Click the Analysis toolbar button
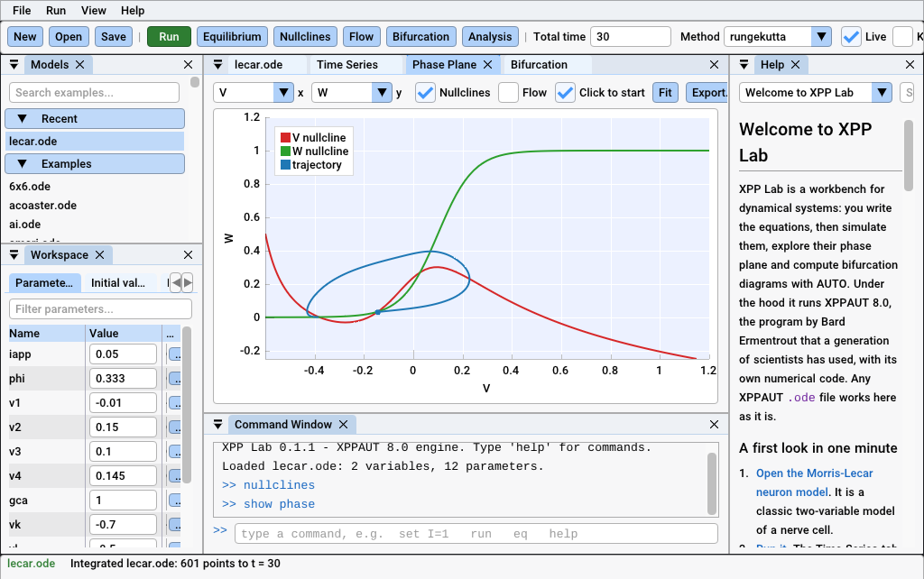This screenshot has height=579, width=924. click(x=490, y=36)
